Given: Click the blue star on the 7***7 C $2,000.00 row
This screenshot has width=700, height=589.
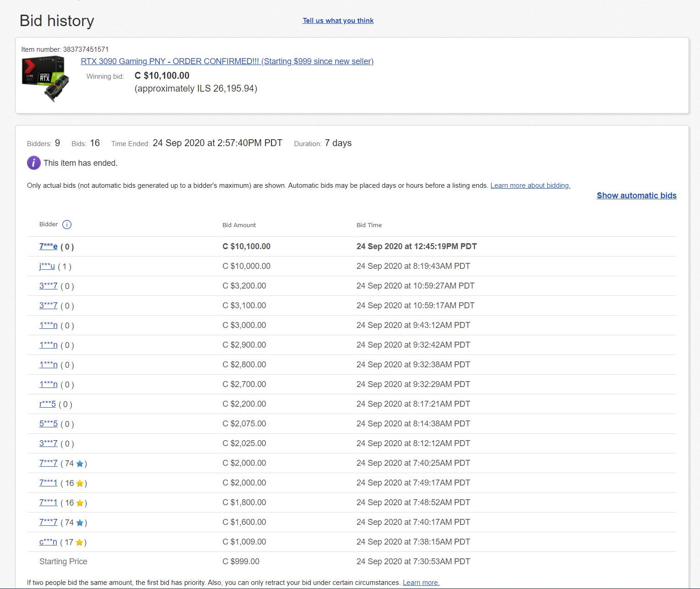Looking at the screenshot, I should coord(80,464).
